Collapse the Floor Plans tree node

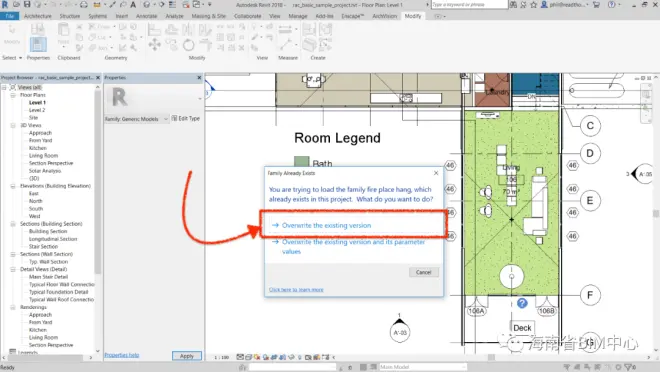[x=13, y=95]
